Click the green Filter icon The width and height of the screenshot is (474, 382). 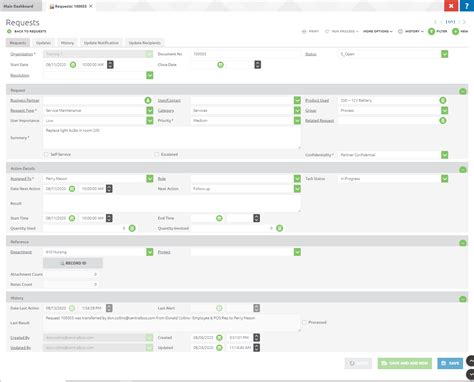(x=431, y=31)
